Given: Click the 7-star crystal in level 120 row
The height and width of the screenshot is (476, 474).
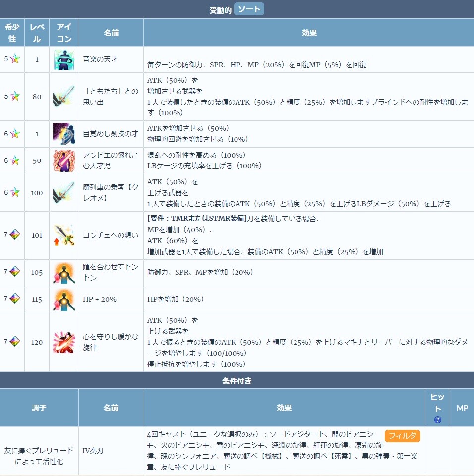Looking at the screenshot, I should [15, 341].
